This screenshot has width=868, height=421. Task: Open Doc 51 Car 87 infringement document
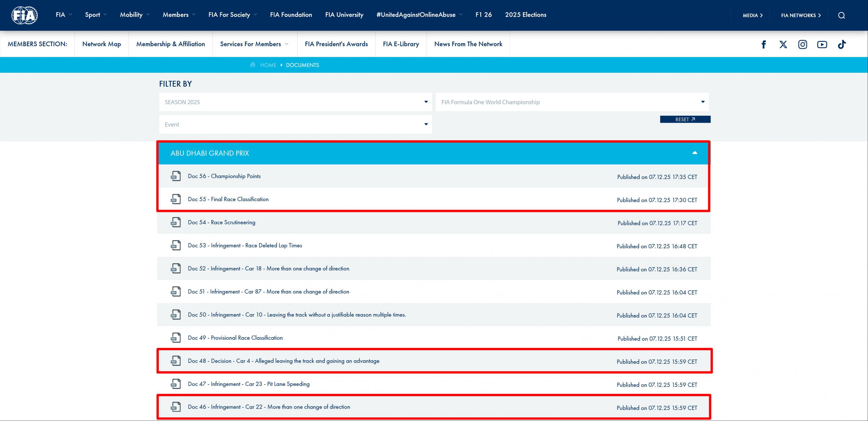pyautogui.click(x=268, y=291)
